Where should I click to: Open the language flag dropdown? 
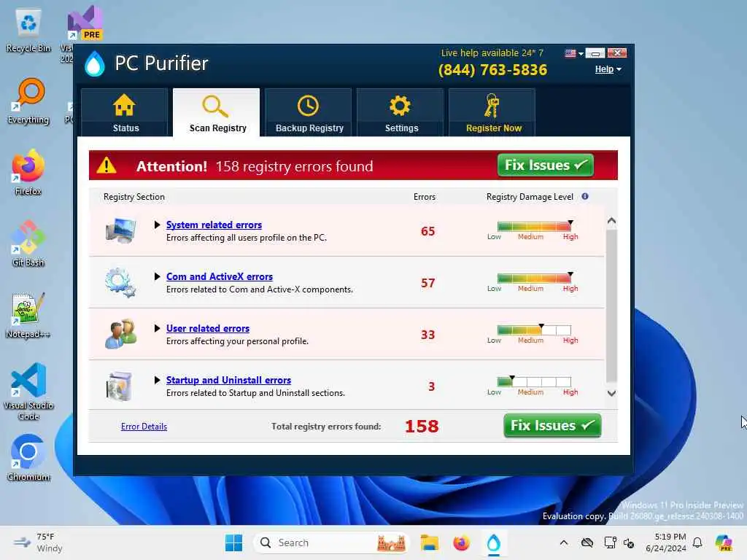tap(573, 53)
